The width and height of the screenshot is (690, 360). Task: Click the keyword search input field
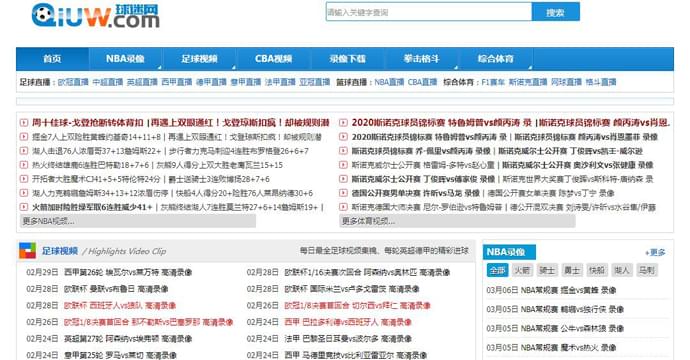[x=429, y=12]
